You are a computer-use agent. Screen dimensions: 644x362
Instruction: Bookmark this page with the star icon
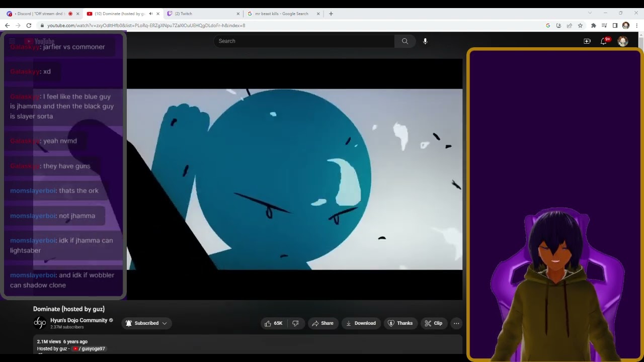tap(580, 25)
